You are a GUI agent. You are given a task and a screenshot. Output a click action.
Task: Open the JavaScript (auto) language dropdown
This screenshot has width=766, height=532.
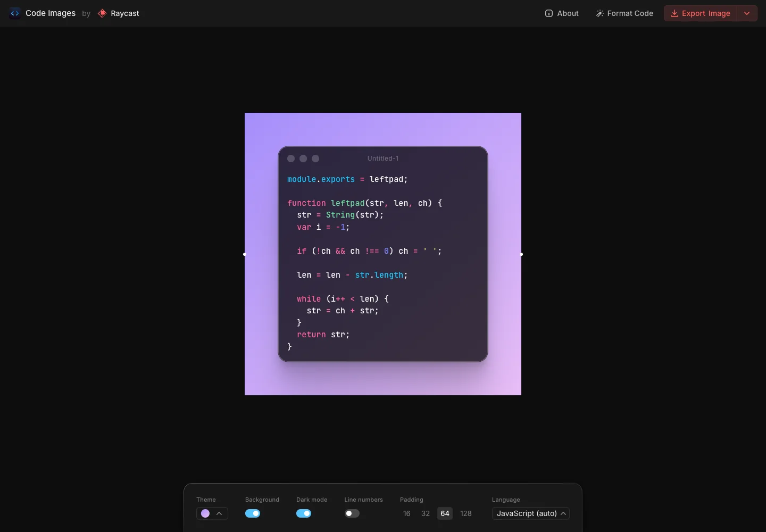click(531, 513)
